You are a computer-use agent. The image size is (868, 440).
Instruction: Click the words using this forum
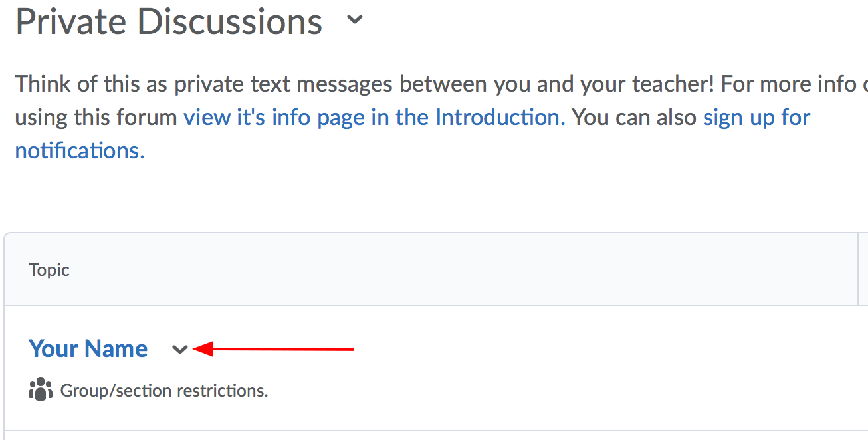click(97, 118)
